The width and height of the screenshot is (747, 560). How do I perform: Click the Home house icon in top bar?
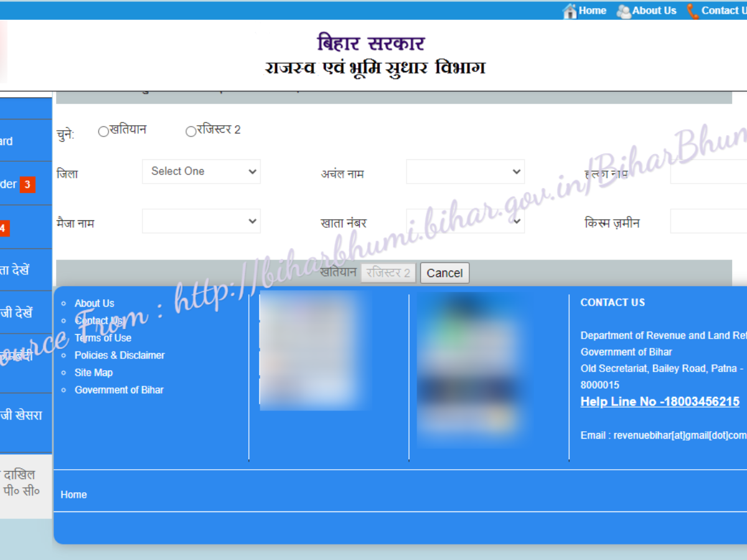click(x=570, y=11)
